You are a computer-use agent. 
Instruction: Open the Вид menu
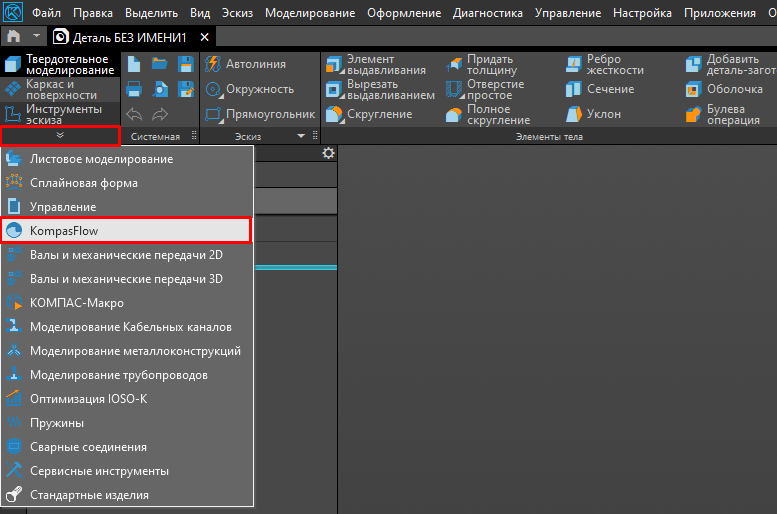[200, 13]
